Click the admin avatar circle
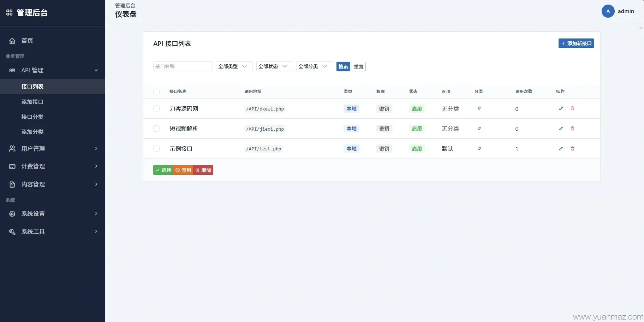Image resolution: width=644 pixels, height=322 pixels. [608, 11]
